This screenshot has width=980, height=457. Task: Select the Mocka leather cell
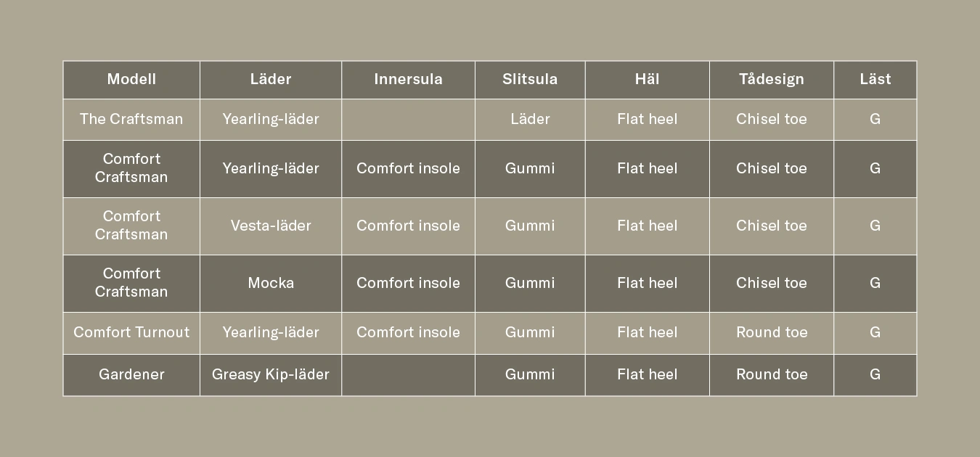[271, 284]
